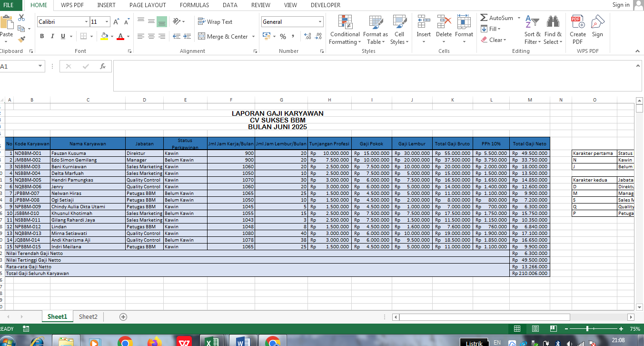
Task: Click the Increase Font Size icon
Action: (x=116, y=22)
